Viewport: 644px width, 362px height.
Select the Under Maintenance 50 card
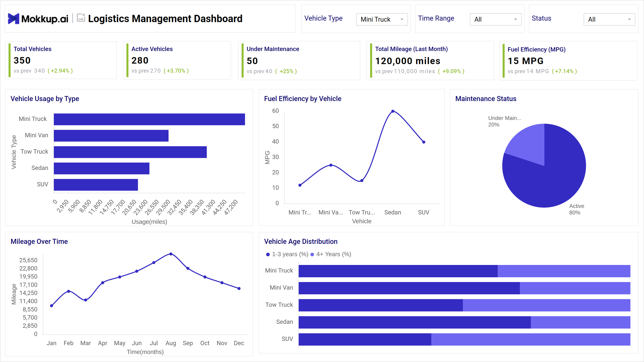click(x=299, y=61)
